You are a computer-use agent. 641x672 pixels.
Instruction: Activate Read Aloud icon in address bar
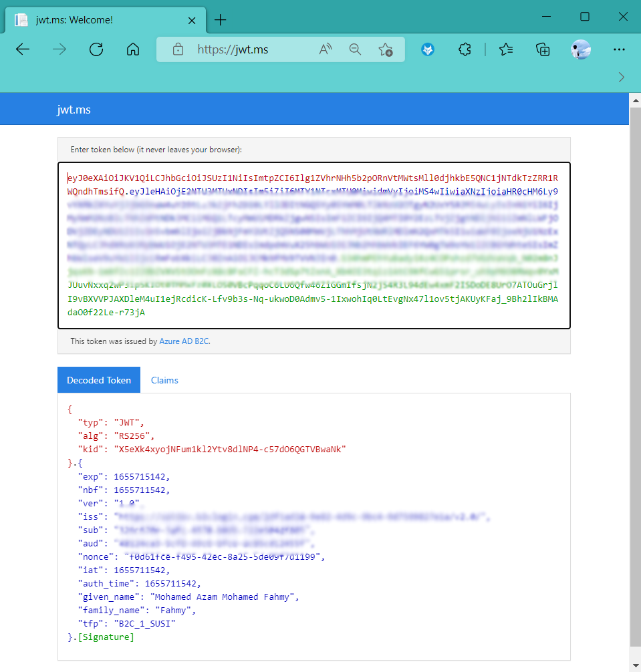(x=326, y=49)
